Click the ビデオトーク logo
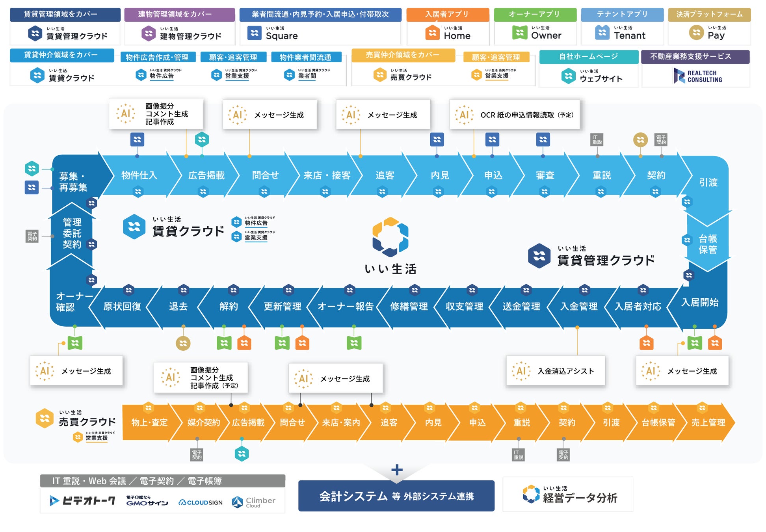The image size is (766, 532). (82, 500)
